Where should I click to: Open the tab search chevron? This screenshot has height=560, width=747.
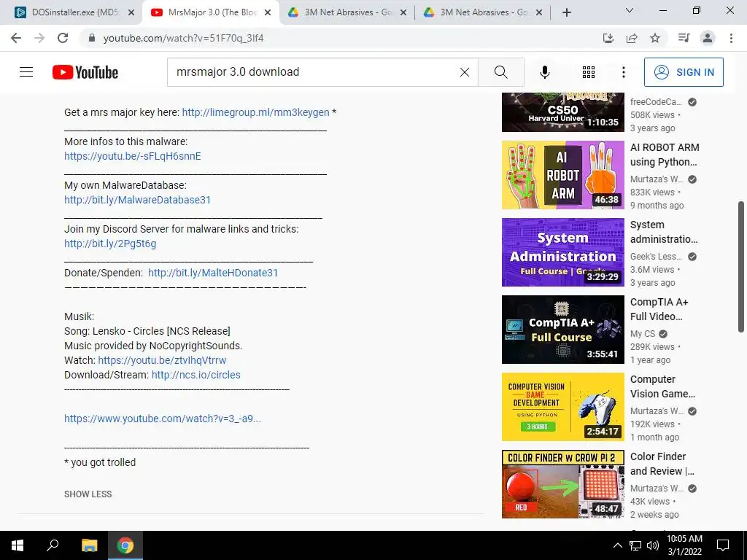point(630,10)
